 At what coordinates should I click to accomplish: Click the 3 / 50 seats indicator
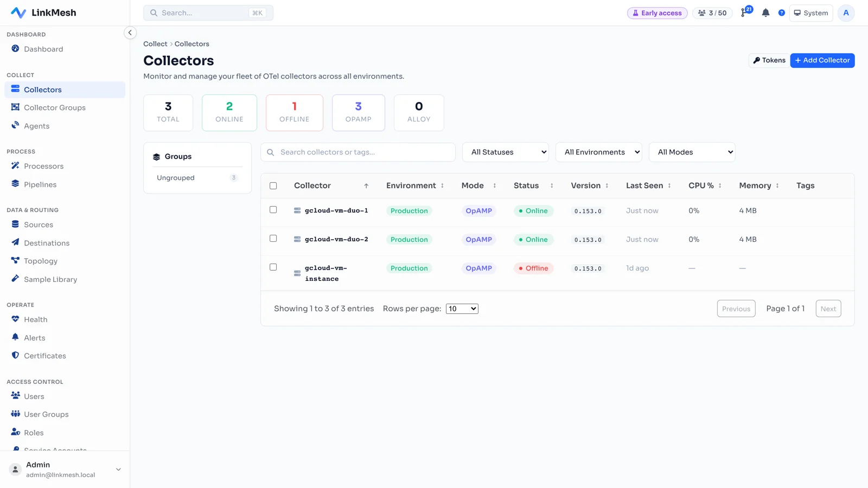point(712,13)
